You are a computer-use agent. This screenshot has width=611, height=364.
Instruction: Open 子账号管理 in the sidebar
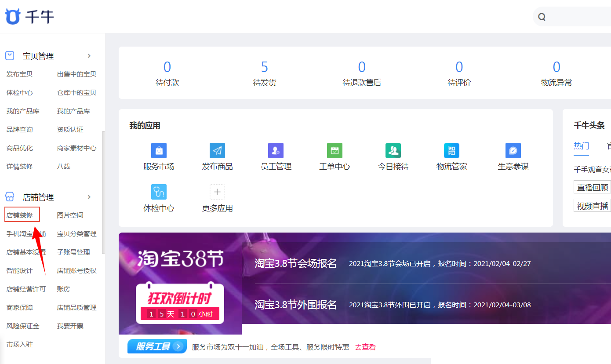(x=73, y=252)
